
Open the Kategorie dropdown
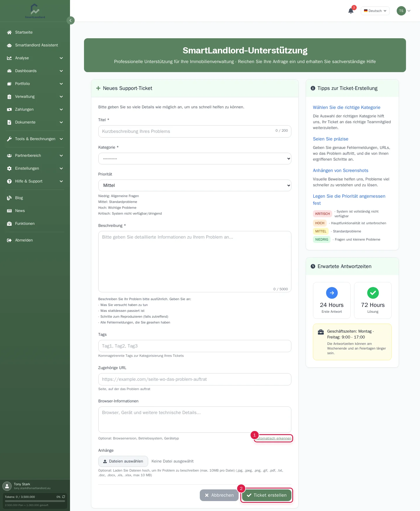pos(195,159)
